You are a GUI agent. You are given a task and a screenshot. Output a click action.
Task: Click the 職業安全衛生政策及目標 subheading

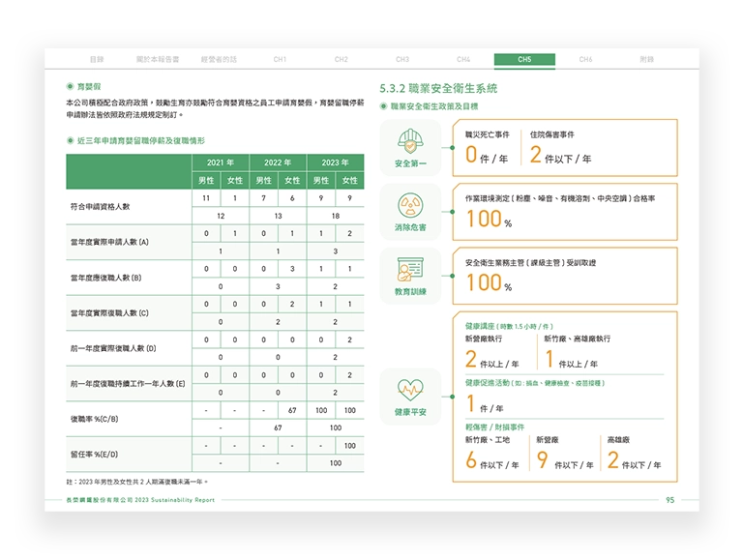[434, 106]
